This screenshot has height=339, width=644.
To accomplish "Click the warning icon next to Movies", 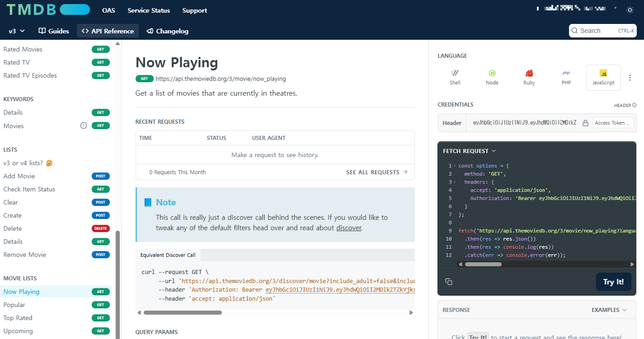I will (x=84, y=126).
